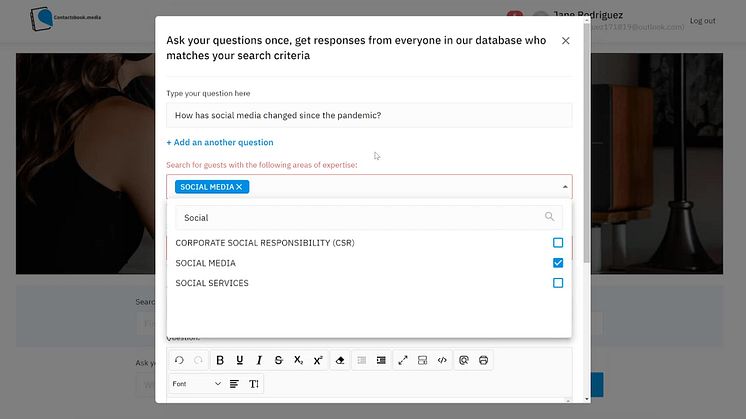This screenshot has width=746, height=419.
Task: Check Corporate Social Responsibility (CSR) checkbox
Action: tap(558, 243)
